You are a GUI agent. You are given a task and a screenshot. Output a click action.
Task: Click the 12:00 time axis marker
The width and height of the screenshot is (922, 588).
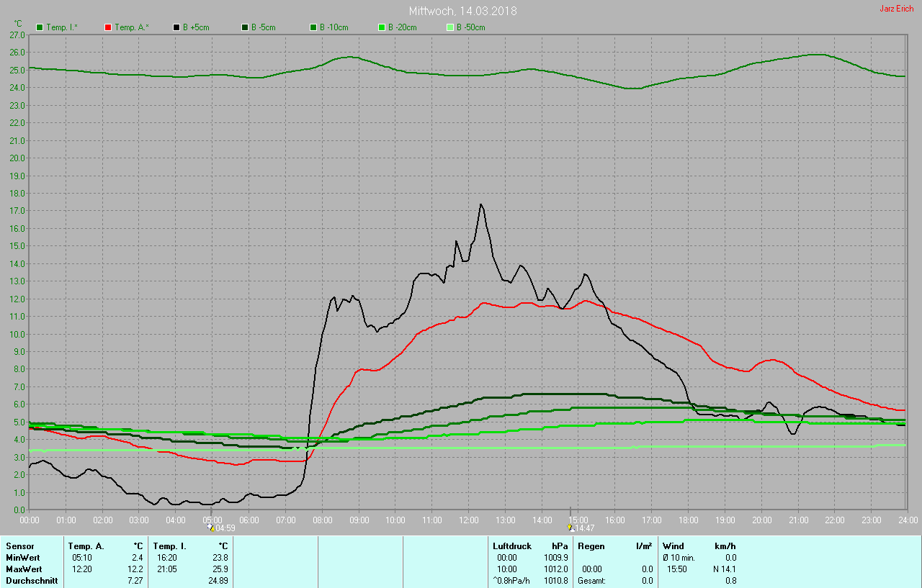(468, 520)
